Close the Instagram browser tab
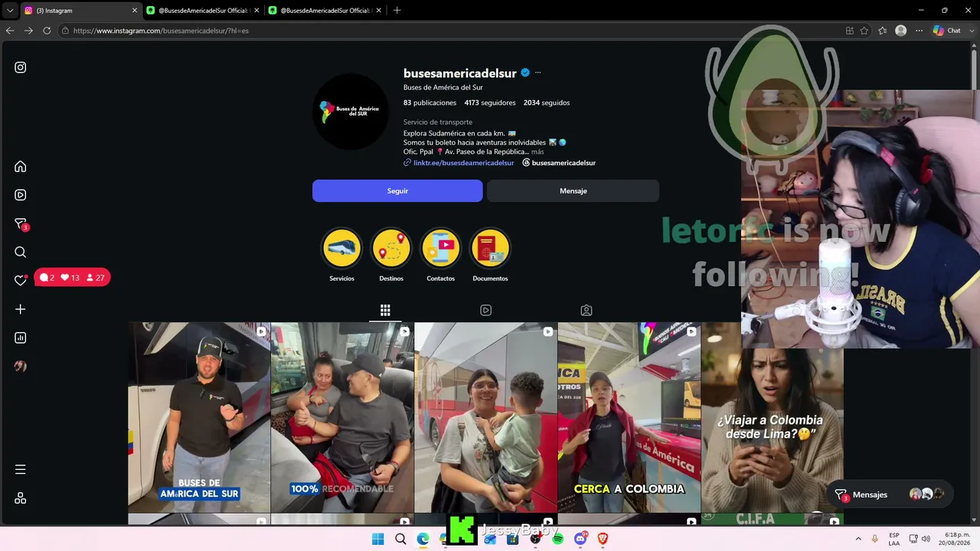Viewport: 980px width, 551px height. [x=135, y=11]
